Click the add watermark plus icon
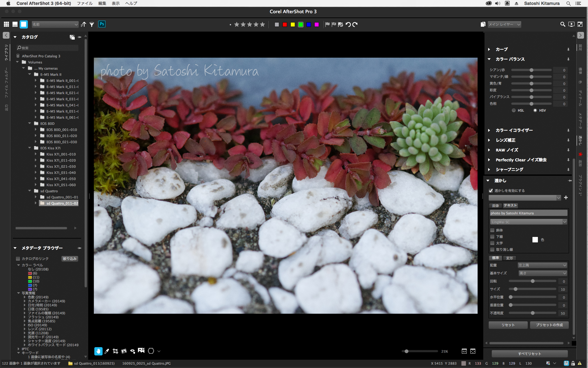 566,198
